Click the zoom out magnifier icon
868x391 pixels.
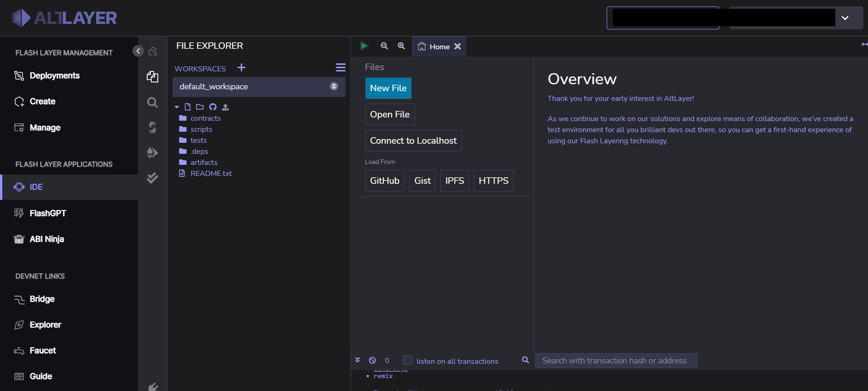click(x=384, y=46)
